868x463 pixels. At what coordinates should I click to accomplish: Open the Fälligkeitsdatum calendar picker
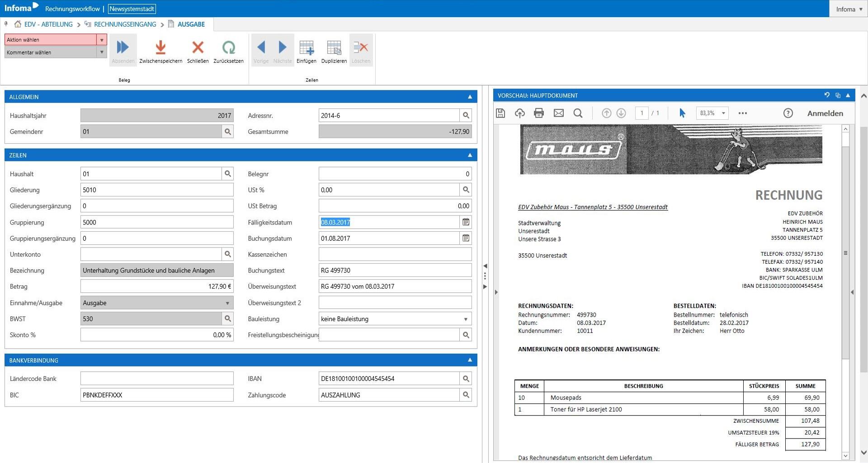466,222
